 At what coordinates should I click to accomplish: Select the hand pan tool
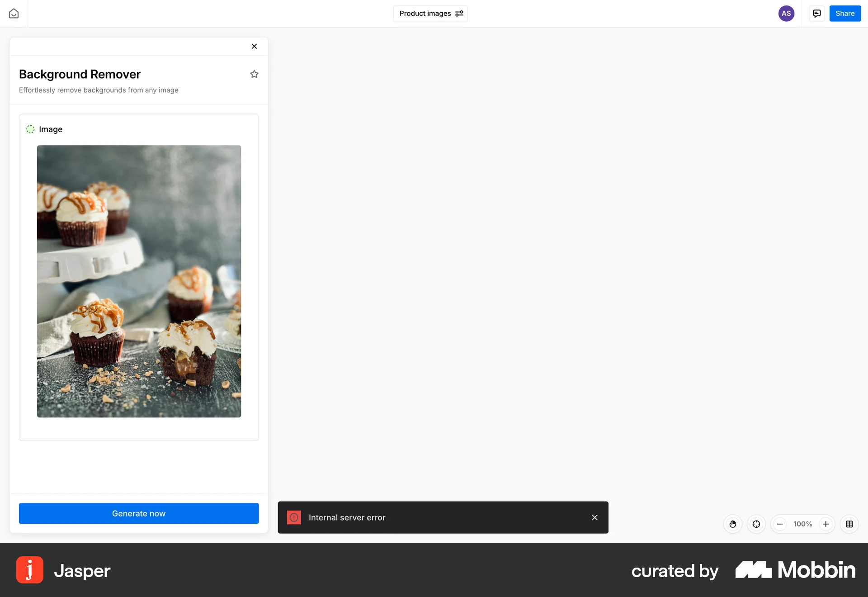click(733, 524)
